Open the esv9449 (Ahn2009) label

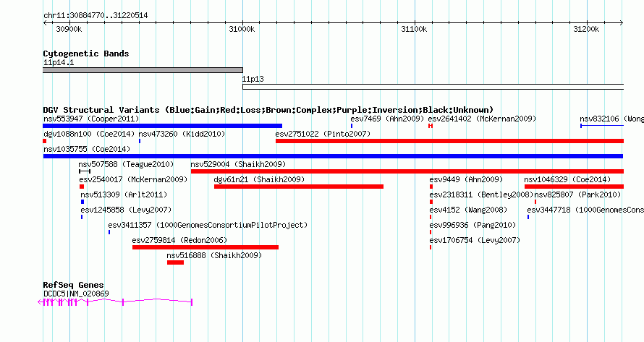click(466, 179)
